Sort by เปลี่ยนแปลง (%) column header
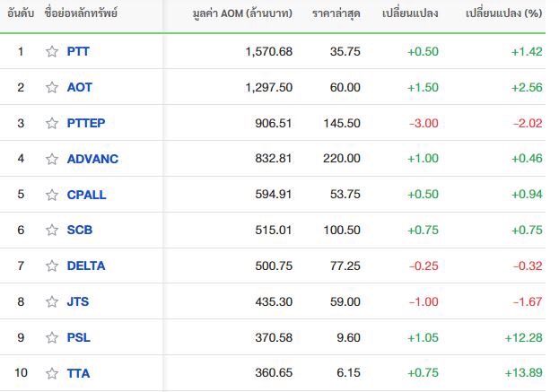This screenshot has height=392, width=559. click(x=503, y=13)
